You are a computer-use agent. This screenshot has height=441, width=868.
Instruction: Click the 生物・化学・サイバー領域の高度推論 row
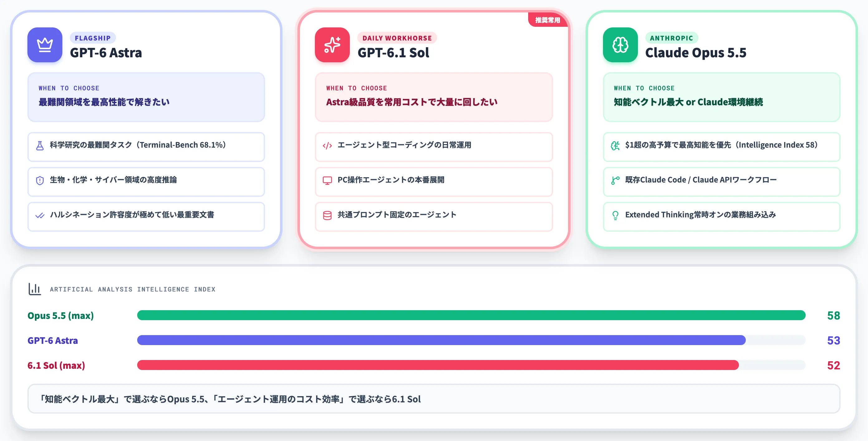tap(146, 182)
